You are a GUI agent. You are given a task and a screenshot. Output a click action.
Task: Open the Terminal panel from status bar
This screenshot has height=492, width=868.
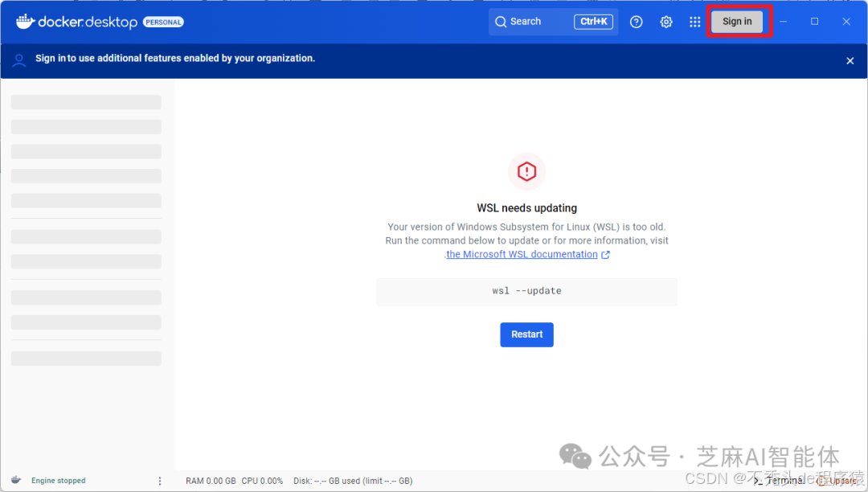pos(779,481)
